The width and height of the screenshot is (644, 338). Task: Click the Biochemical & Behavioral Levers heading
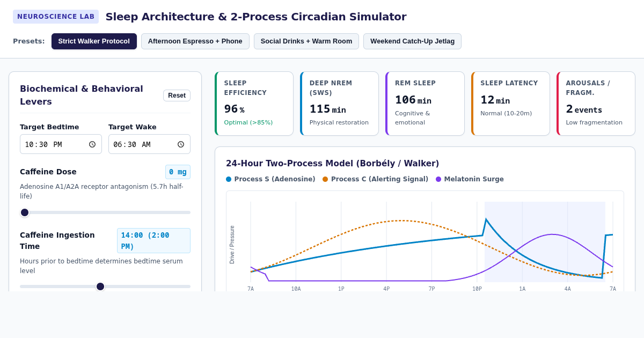tap(82, 95)
